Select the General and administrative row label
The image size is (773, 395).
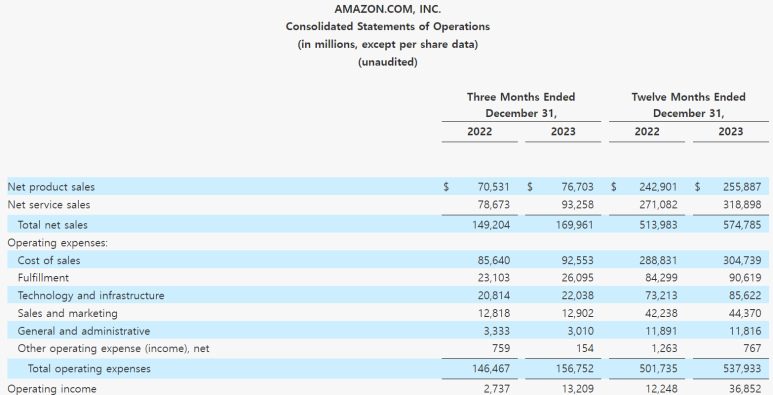click(84, 331)
